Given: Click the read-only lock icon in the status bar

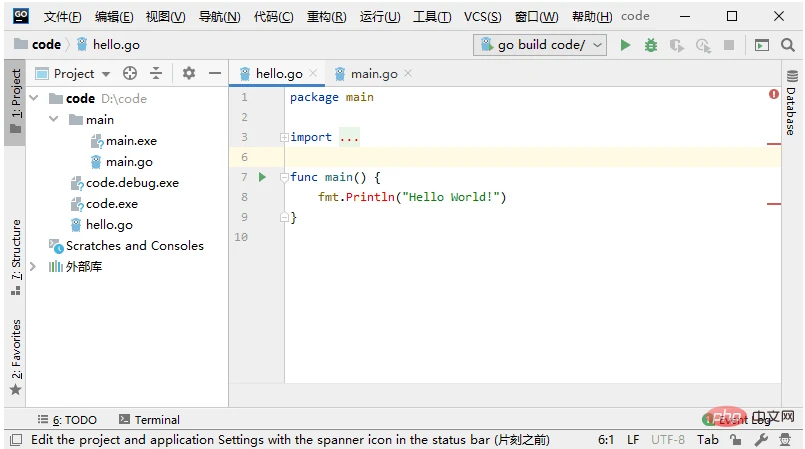Looking at the screenshot, I should click(x=736, y=440).
